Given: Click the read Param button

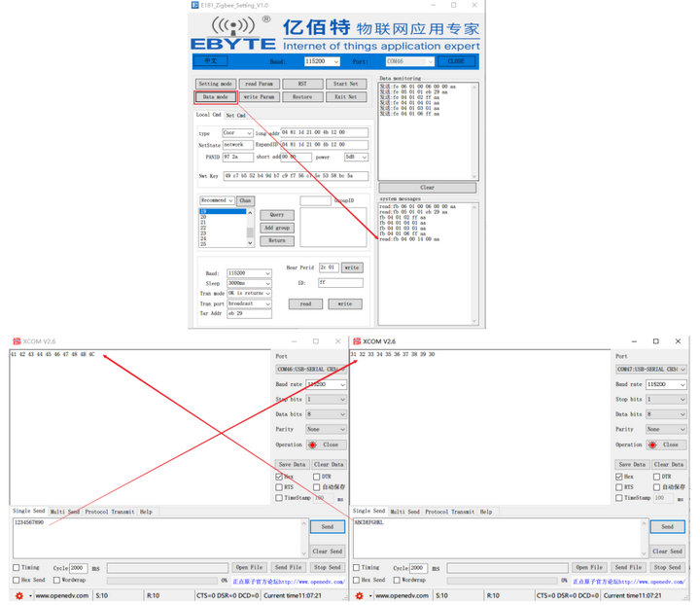Looking at the screenshot, I should 259,84.
